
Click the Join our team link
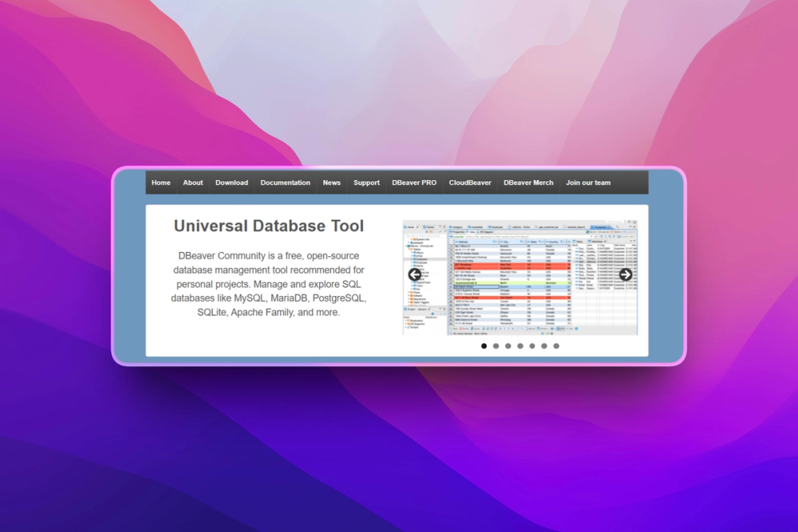[x=588, y=183]
